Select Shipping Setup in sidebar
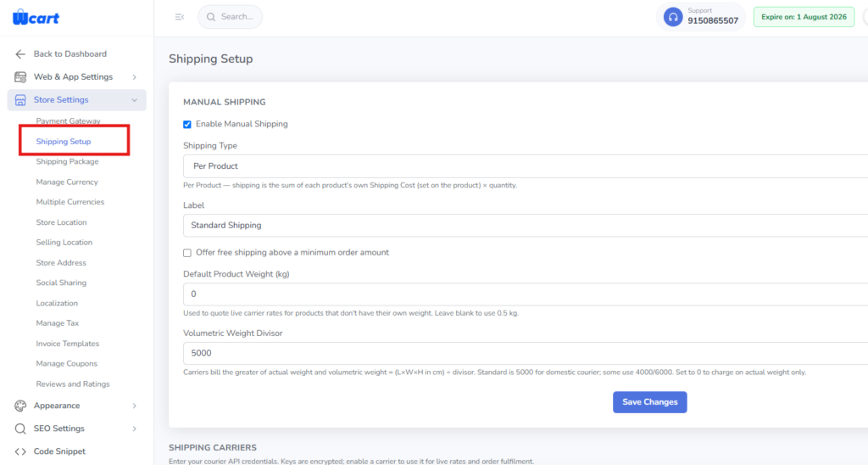The image size is (868, 465). pyautogui.click(x=63, y=142)
